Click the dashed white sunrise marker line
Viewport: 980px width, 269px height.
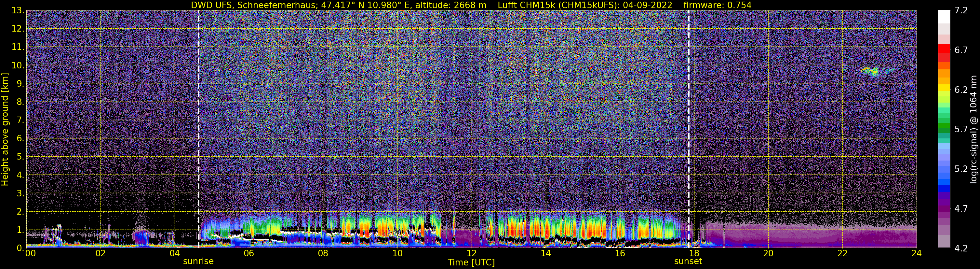coord(199,129)
